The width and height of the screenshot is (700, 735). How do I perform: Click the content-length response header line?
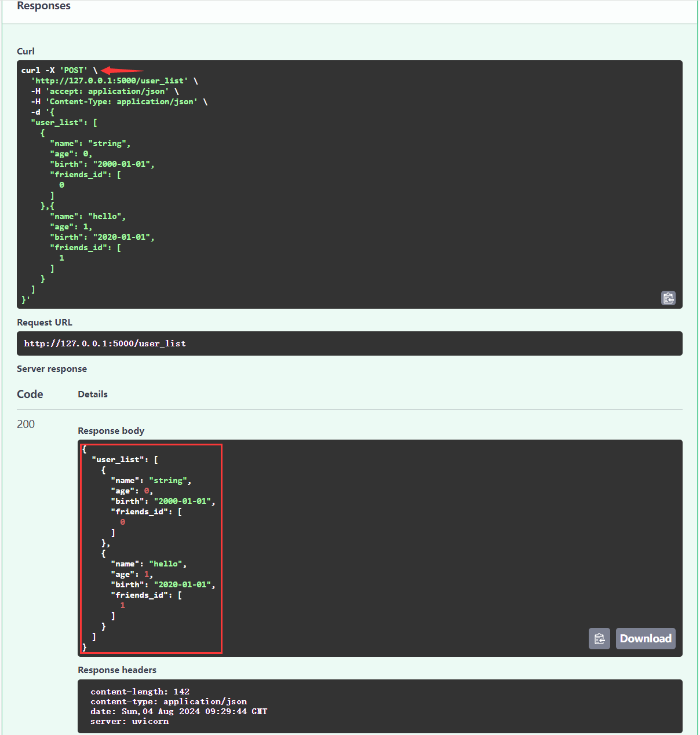click(x=140, y=692)
